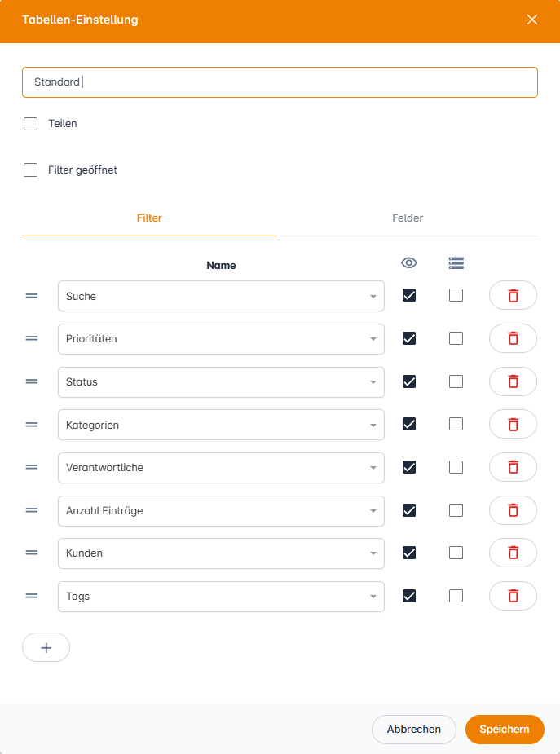Tick the list-column checkbox for Anzahl Einträge

456,510
